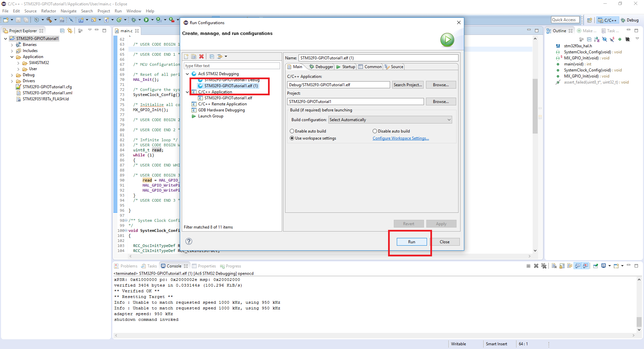Open Configure Workspace Settings link
The width and height of the screenshot is (644, 349).
pyautogui.click(x=400, y=138)
